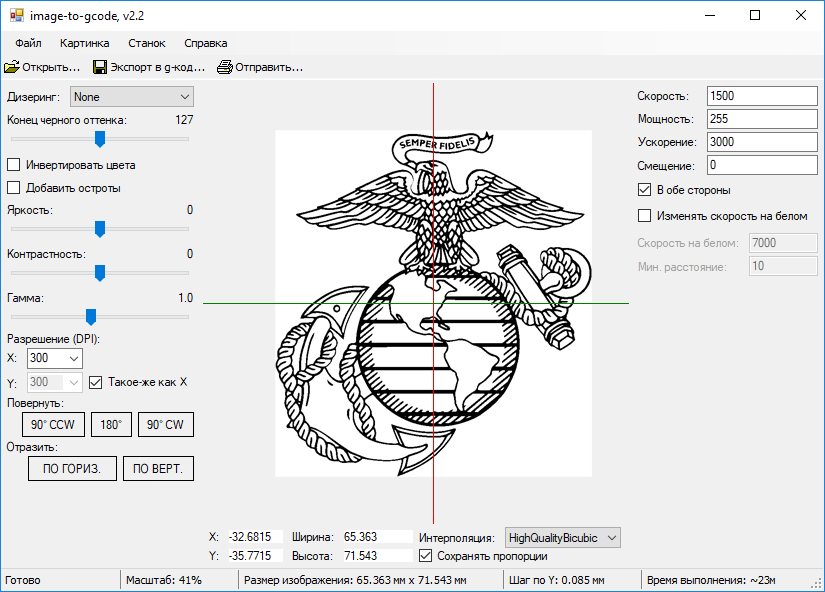This screenshot has width=825, height=592.
Task: Click the eagle globe anchor preview image
Action: tap(434, 304)
